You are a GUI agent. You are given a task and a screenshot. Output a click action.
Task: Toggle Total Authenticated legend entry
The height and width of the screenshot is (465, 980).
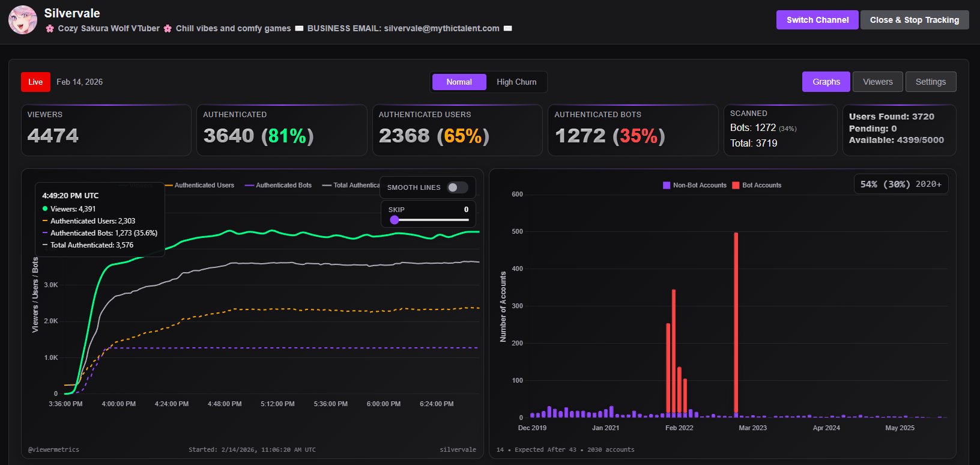coord(351,185)
